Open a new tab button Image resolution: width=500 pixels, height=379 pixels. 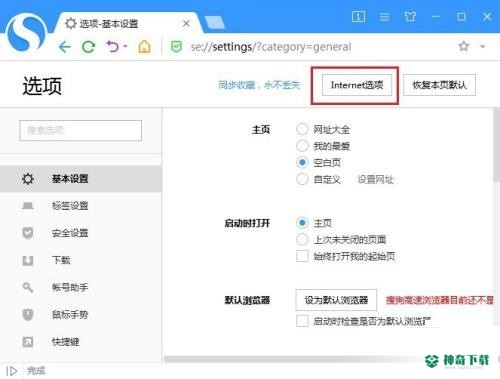pos(215,22)
